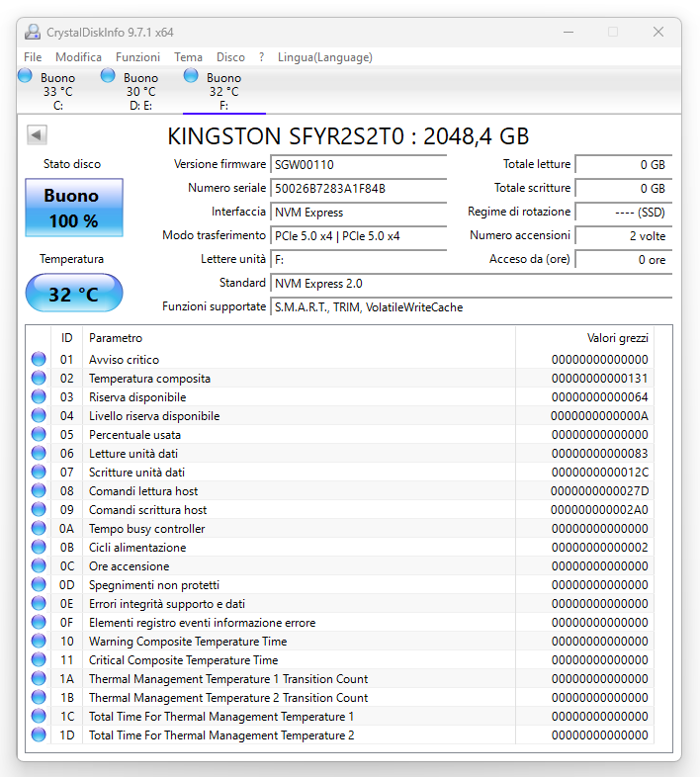The height and width of the screenshot is (777, 700).
Task: Click the health orb of drive C:
Action: click(x=26, y=76)
